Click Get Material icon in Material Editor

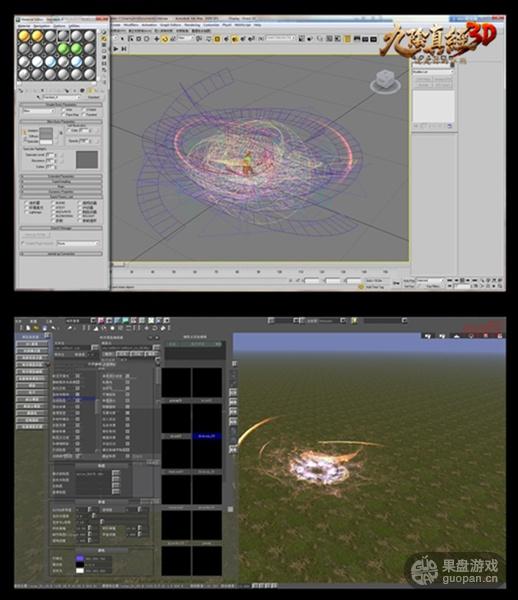[21, 90]
